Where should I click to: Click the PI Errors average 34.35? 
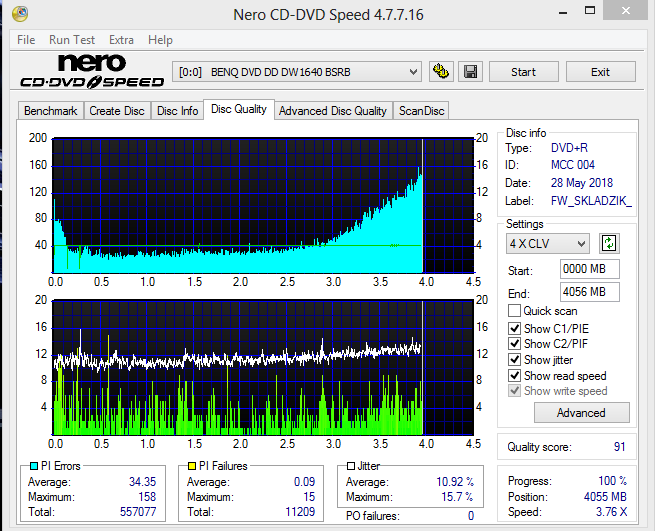[142, 482]
